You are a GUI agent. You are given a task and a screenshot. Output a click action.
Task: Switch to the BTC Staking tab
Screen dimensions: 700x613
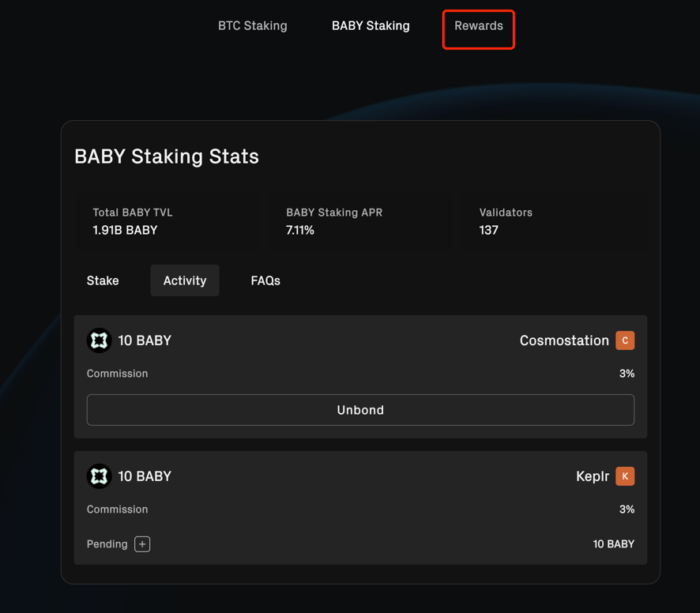click(252, 25)
